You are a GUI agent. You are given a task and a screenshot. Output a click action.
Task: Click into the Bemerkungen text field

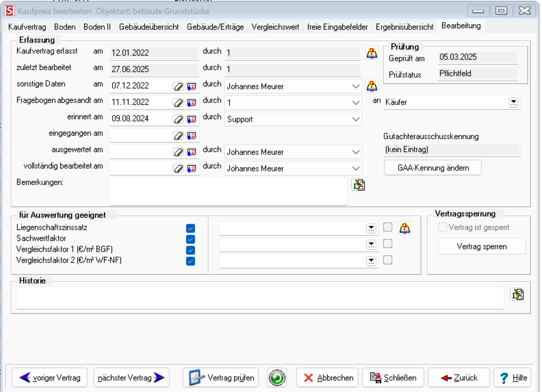point(229,191)
